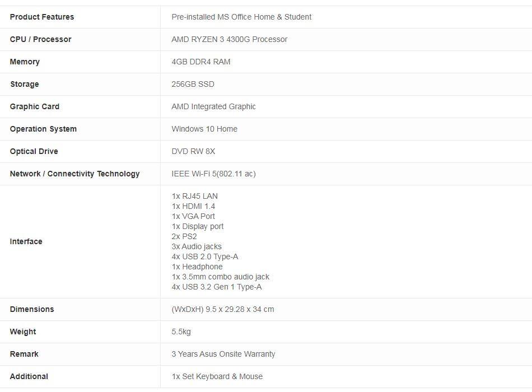Select the 4x USB 3.2 Gen 1 Type-A line
This screenshot has height=392, width=532.
click(x=216, y=287)
